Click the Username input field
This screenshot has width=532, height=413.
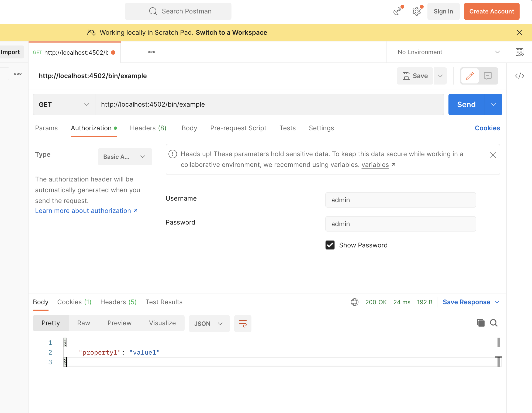(x=400, y=200)
